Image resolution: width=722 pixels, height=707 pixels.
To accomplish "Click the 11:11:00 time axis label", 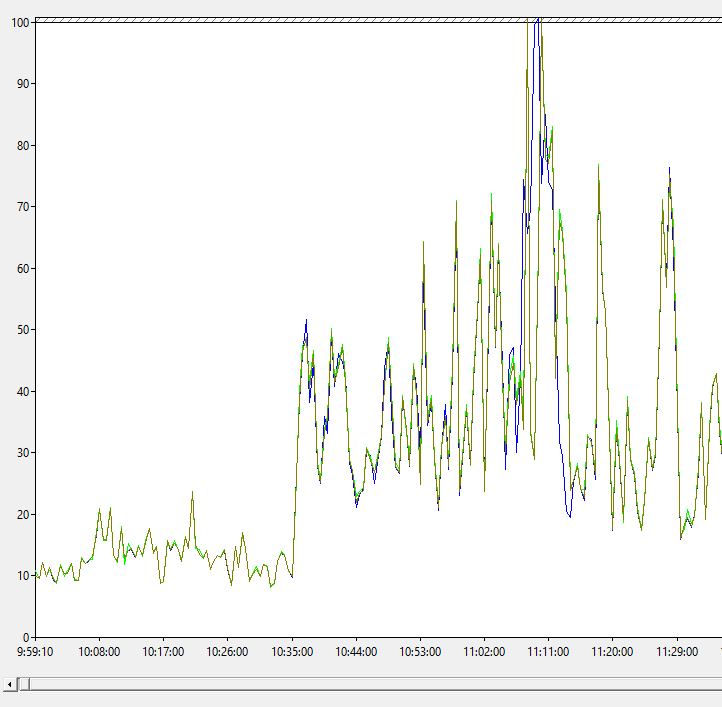I will (x=548, y=652).
